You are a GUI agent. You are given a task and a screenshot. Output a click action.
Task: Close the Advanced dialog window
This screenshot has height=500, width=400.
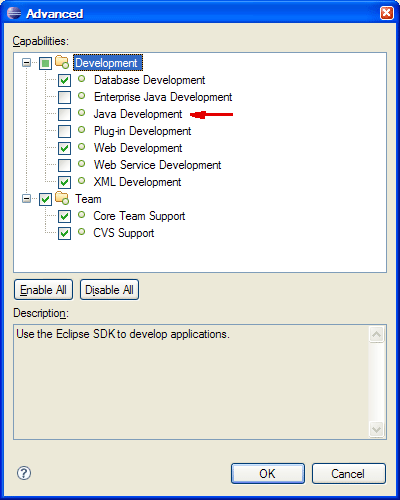(x=386, y=13)
